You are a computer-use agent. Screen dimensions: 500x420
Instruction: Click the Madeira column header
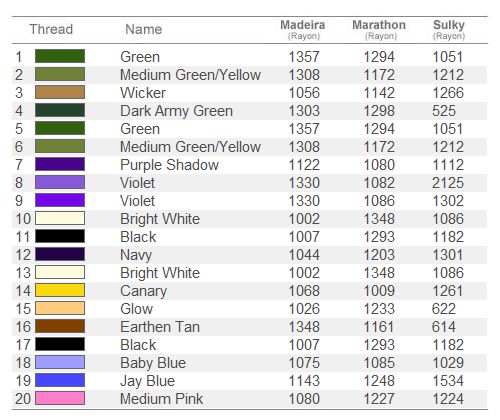click(303, 29)
